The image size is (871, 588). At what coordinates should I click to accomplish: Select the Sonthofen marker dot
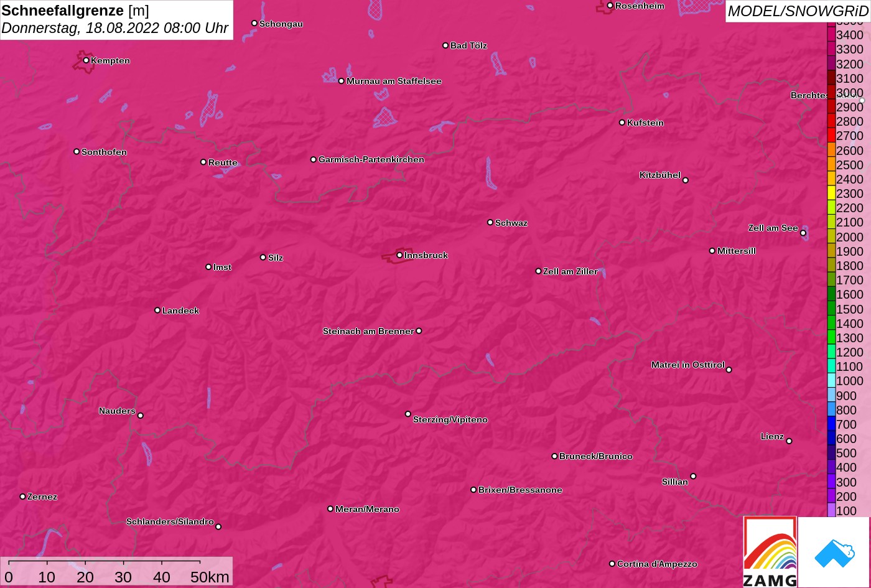tap(77, 152)
